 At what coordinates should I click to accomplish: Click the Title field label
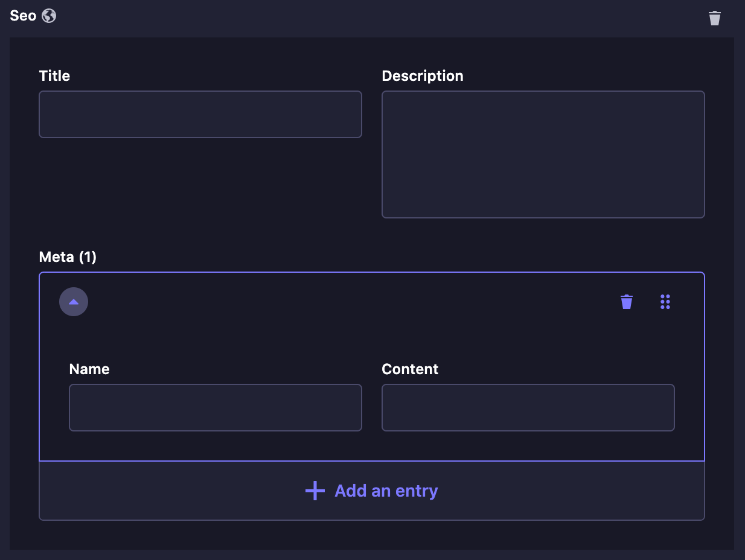coord(54,76)
